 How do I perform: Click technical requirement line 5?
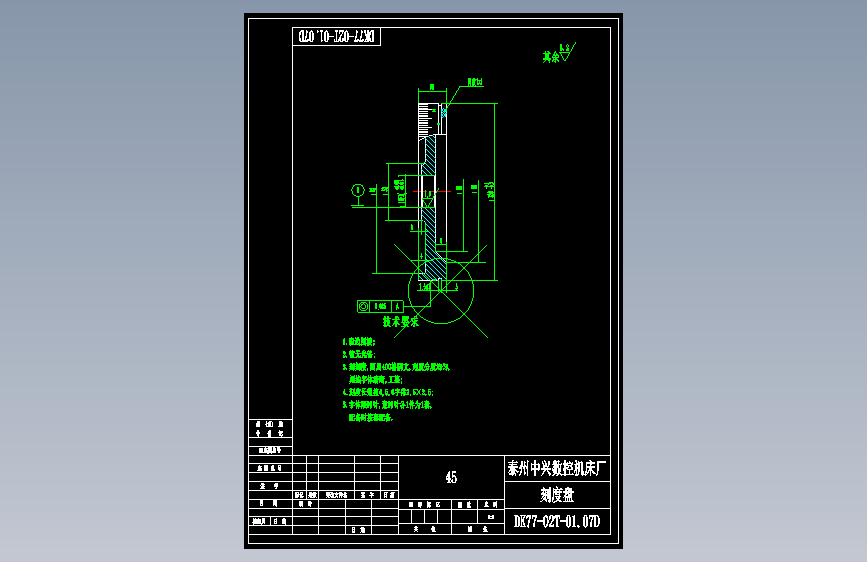coord(387,405)
